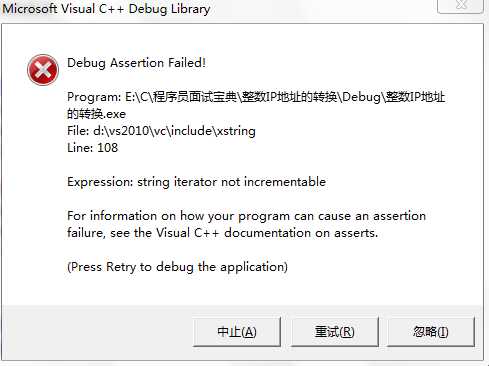Click the 'string iterator not incrementable' expression
The width and height of the screenshot is (489, 366).
(x=232, y=182)
